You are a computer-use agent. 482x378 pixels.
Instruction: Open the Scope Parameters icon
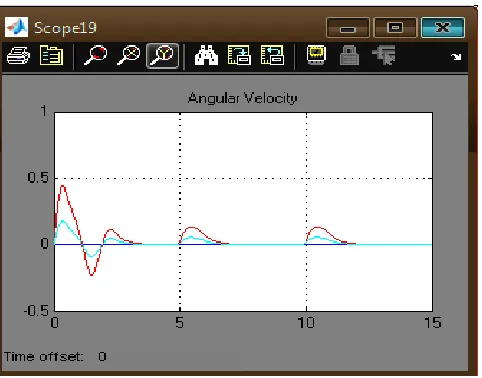pyautogui.click(x=51, y=55)
